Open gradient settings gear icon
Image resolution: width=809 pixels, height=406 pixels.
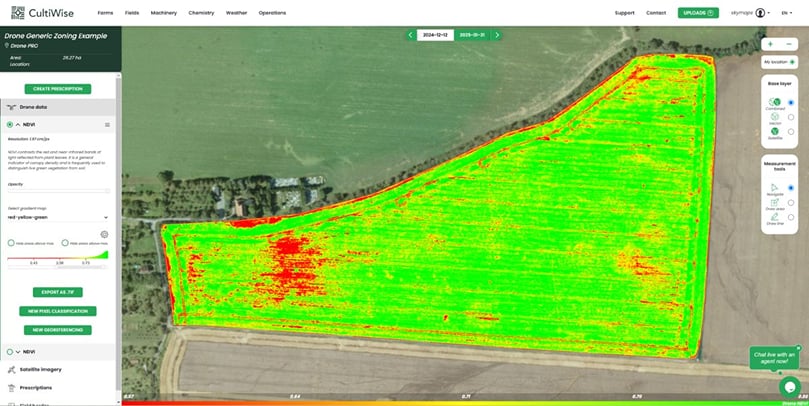coord(104,235)
